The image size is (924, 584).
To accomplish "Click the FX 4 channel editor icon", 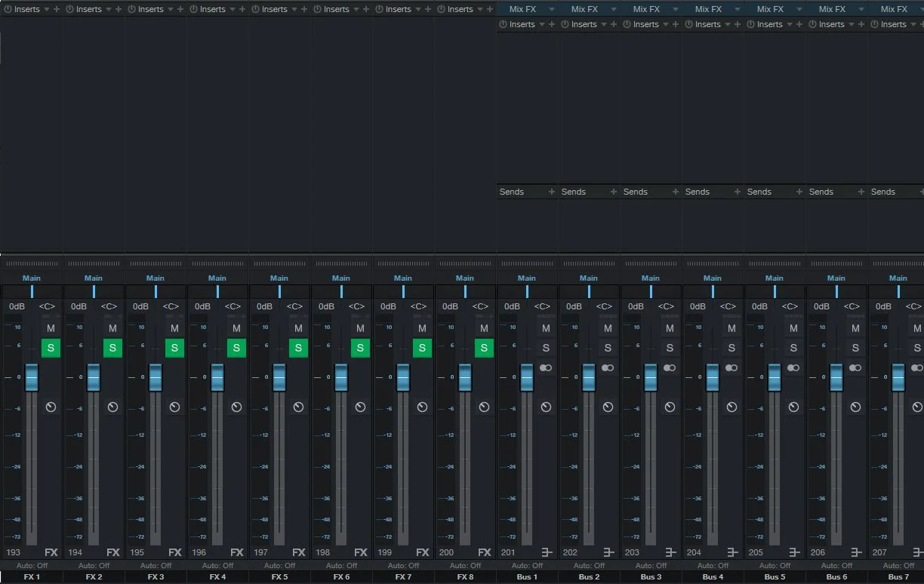I will 236,407.
